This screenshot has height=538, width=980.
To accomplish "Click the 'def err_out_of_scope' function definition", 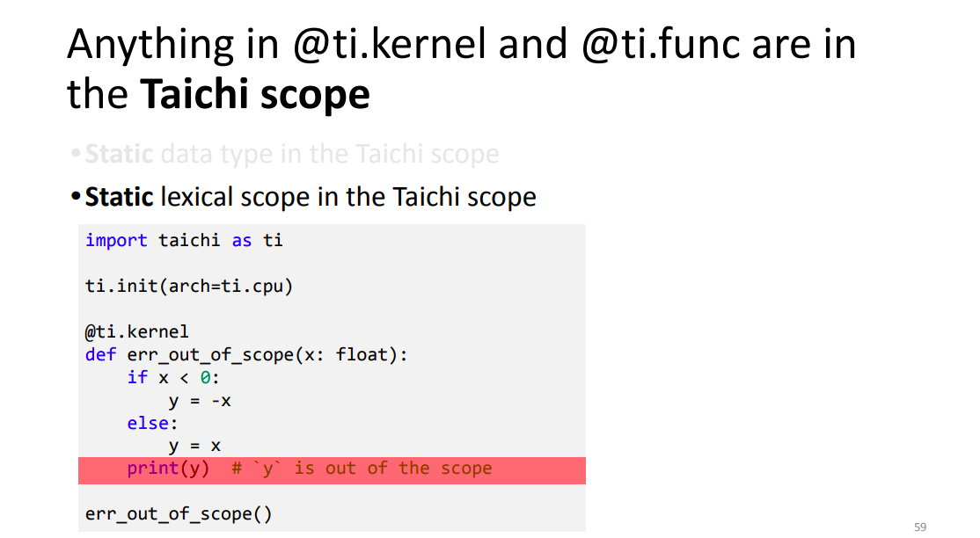I will pos(246,355).
